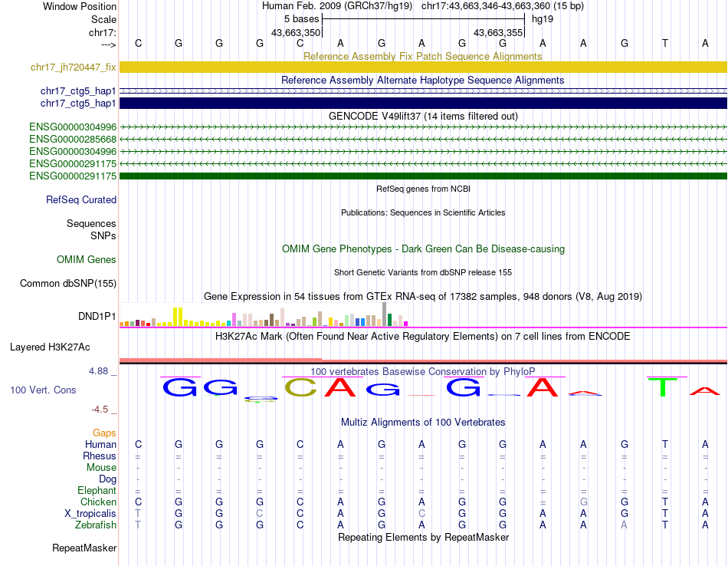Click the OMIM Genes track label

point(86,260)
